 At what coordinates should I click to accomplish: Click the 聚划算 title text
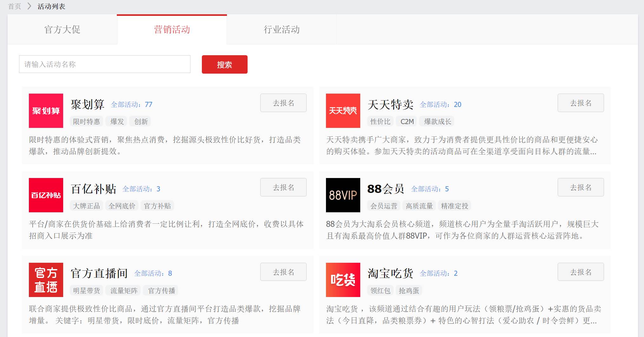pyautogui.click(x=88, y=104)
